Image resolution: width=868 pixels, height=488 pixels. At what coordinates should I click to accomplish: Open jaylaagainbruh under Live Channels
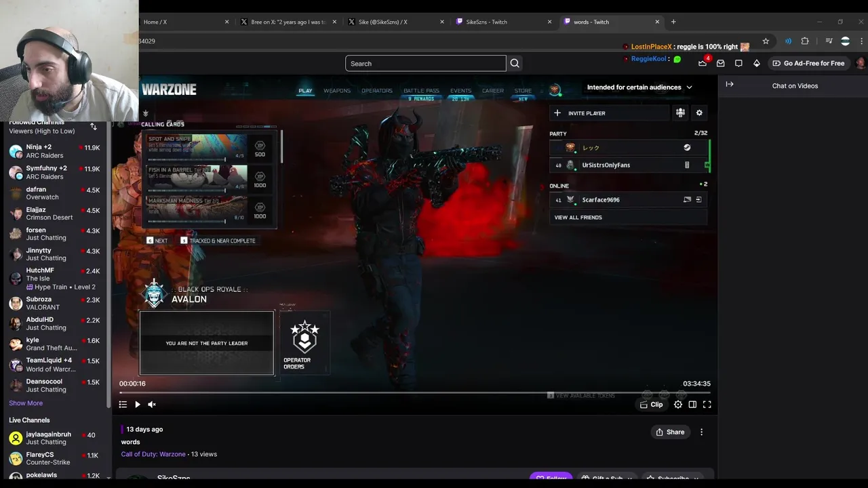[54, 438]
